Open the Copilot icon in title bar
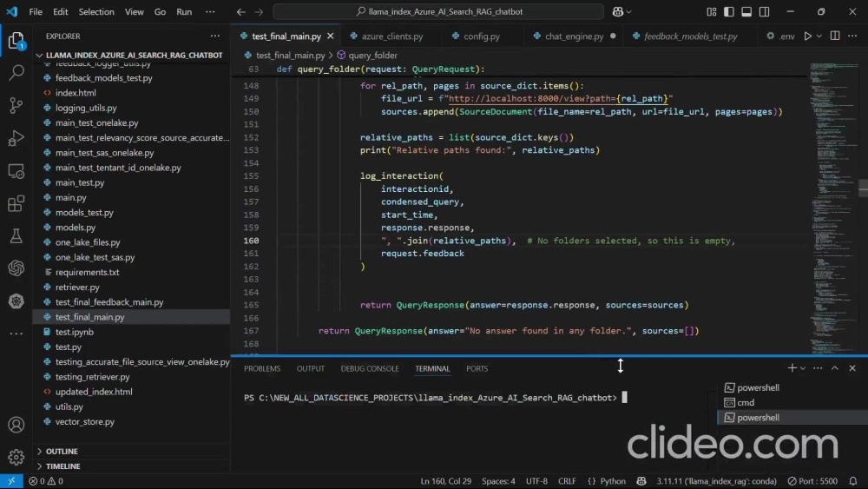The image size is (868, 489). point(618,11)
